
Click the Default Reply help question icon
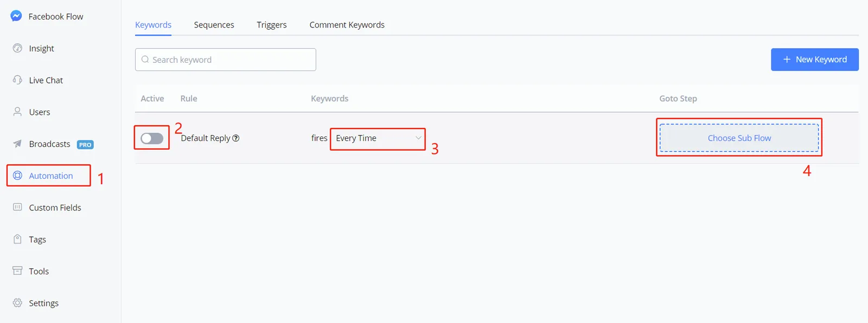click(x=236, y=138)
